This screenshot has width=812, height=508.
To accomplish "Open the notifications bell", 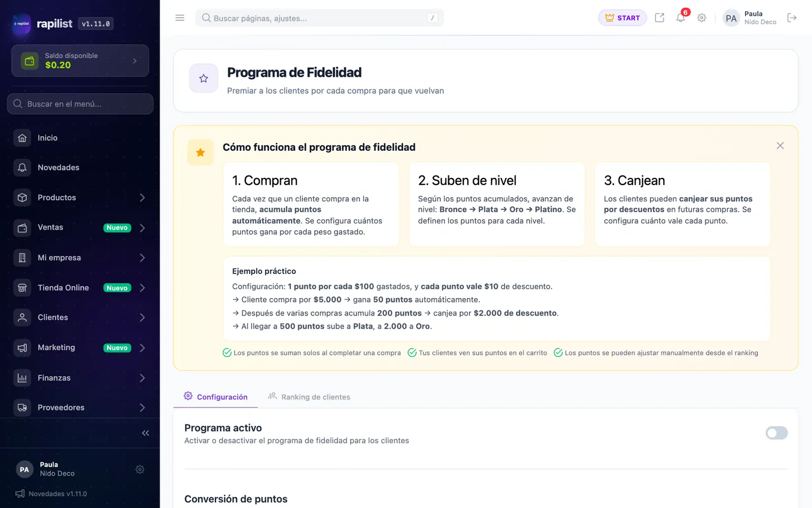I will pyautogui.click(x=681, y=18).
